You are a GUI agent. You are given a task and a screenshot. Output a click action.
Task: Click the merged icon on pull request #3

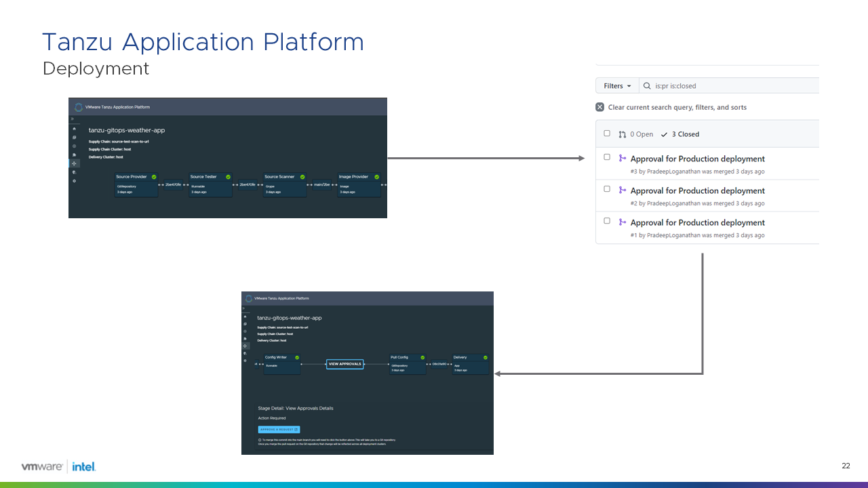622,158
